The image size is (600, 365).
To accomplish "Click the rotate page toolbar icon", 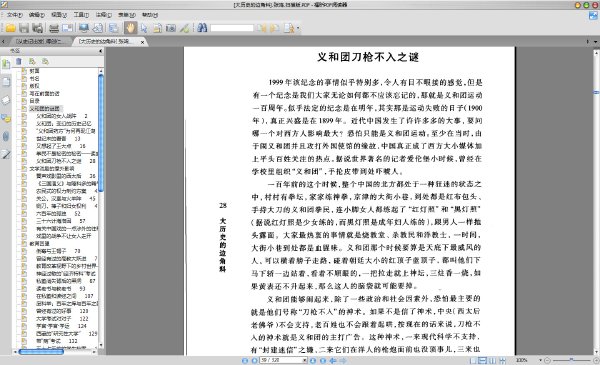I will (98, 28).
